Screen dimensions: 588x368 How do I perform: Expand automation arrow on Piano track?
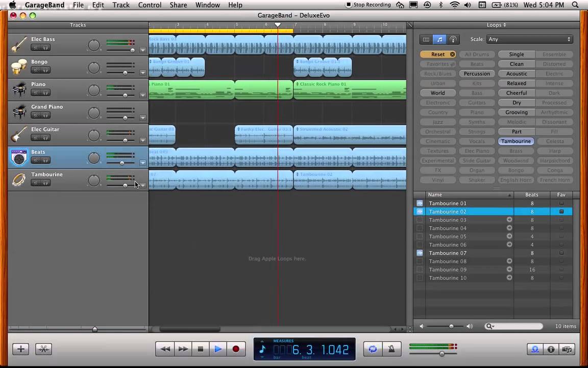tap(142, 95)
